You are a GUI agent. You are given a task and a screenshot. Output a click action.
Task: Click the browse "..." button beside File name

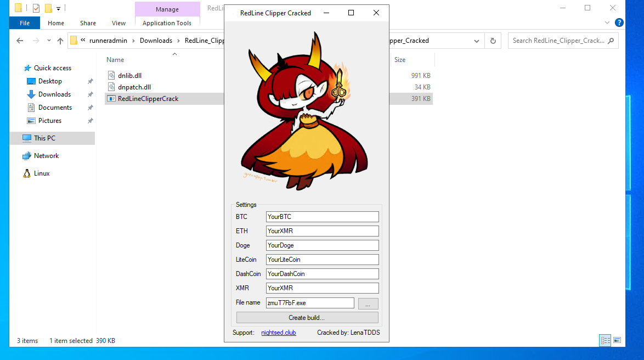pos(368,303)
